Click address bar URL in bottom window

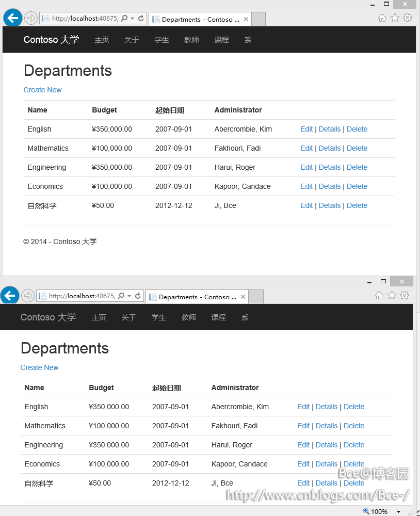[82, 296]
